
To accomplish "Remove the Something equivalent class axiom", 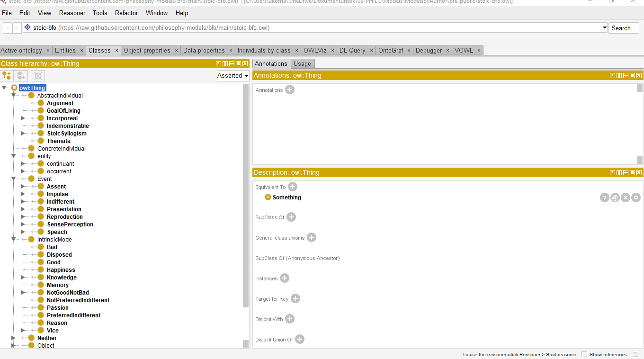I will (626, 197).
